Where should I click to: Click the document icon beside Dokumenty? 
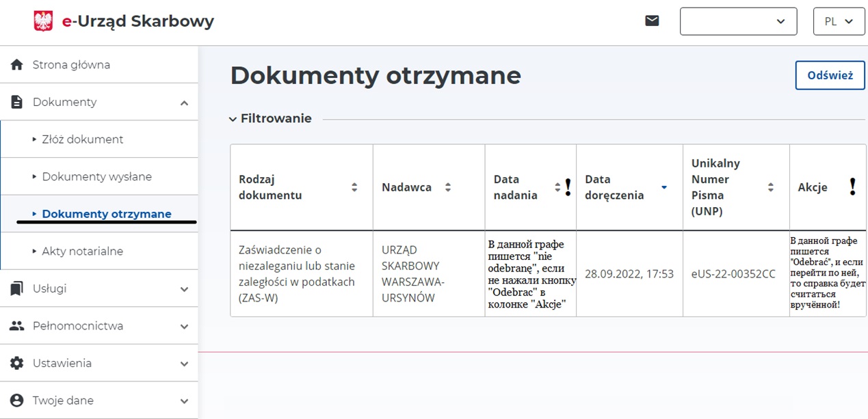click(17, 102)
